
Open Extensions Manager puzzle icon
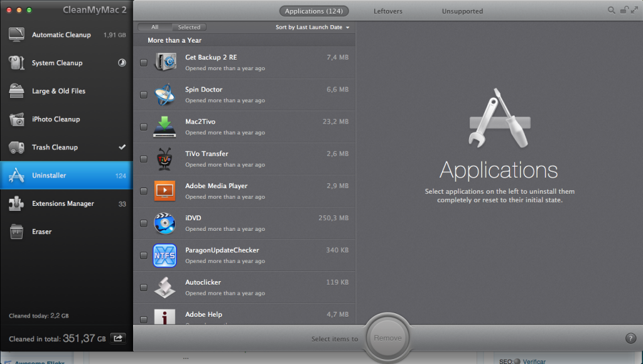pos(16,204)
